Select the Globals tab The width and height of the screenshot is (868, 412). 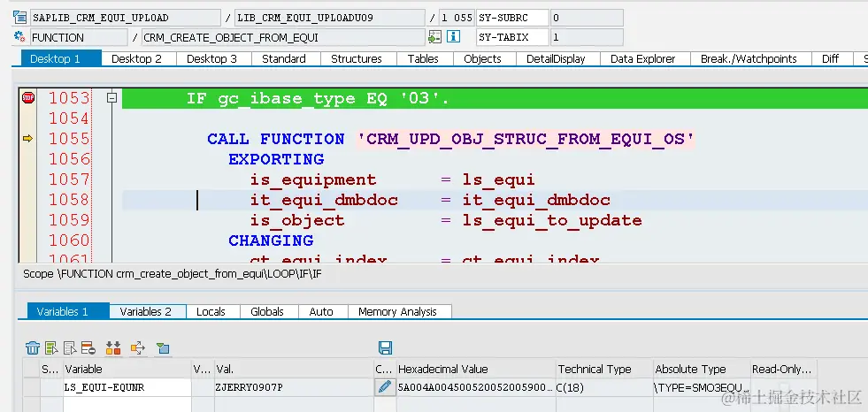pyautogui.click(x=267, y=311)
